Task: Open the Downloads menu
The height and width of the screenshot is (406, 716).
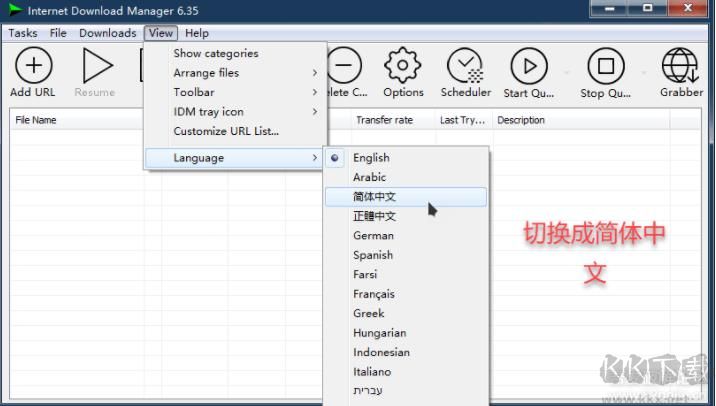Action: (107, 33)
